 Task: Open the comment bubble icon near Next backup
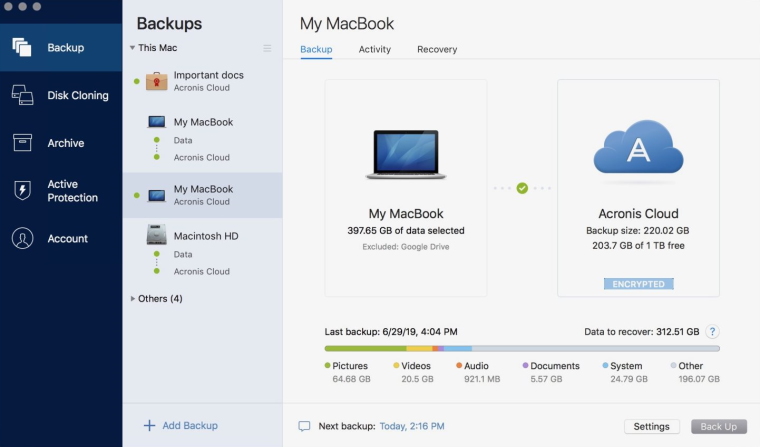(x=304, y=426)
